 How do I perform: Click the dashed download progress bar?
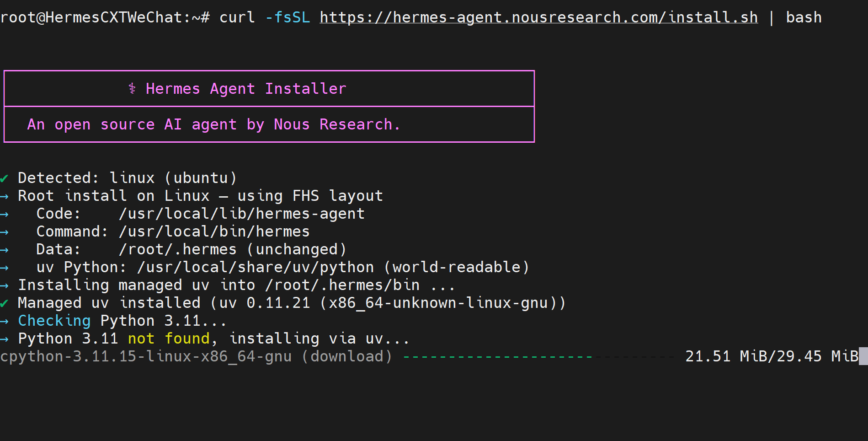coord(538,356)
